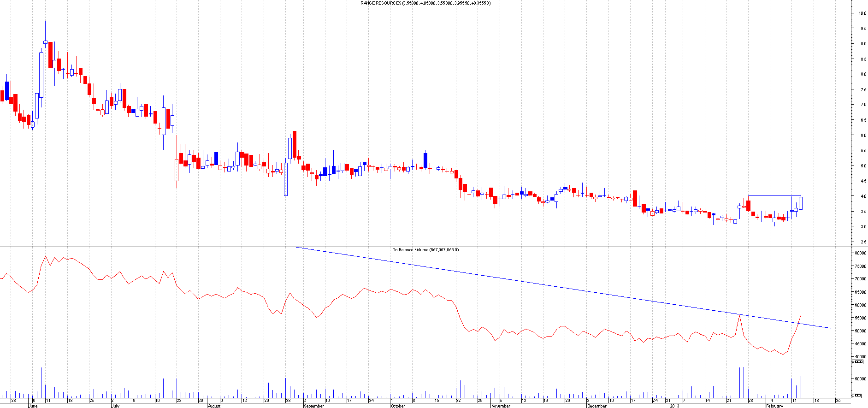Click the large red candle in late August

[294, 144]
